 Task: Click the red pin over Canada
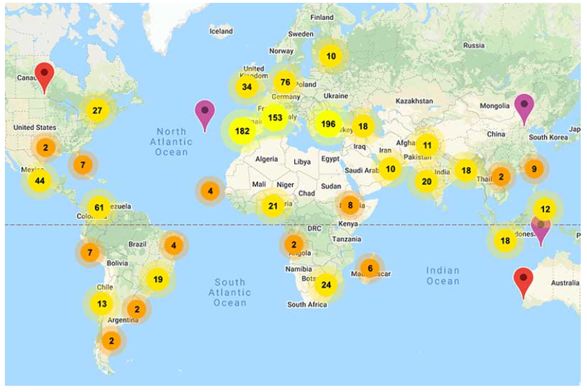tap(44, 75)
